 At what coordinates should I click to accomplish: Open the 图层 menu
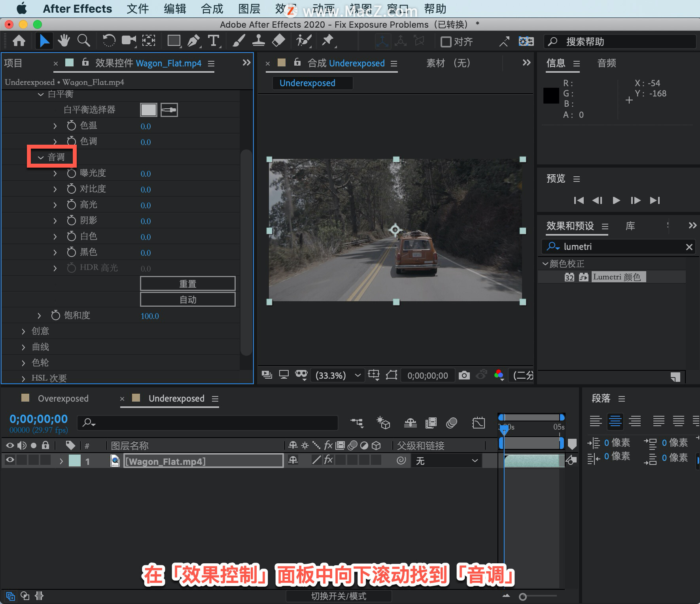249,9
